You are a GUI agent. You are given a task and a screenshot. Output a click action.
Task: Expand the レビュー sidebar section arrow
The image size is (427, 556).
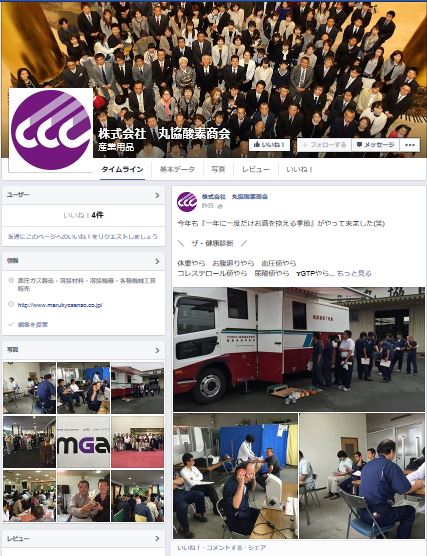tap(157, 539)
